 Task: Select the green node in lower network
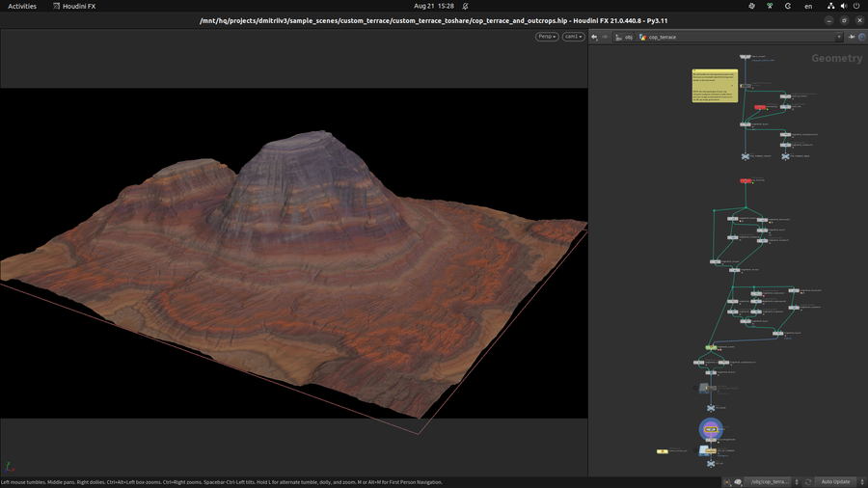pyautogui.click(x=711, y=347)
